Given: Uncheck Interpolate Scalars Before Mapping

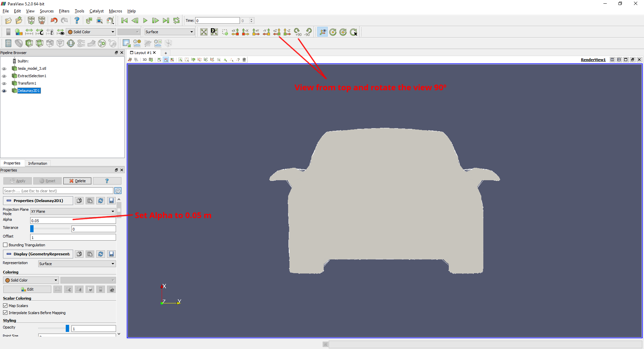Looking at the screenshot, I should 5,313.
